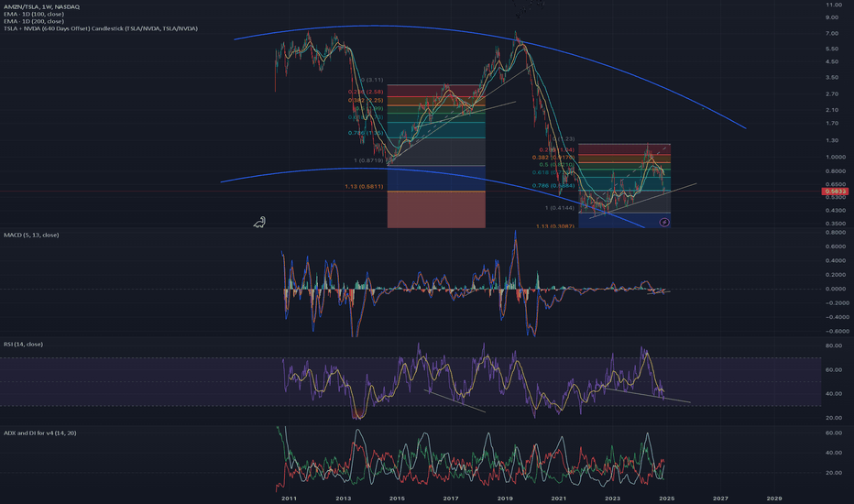This screenshot has width=854, height=504.
Task: Click the 1.13 (0.5811) Fibonacci level label
Action: pos(364,186)
